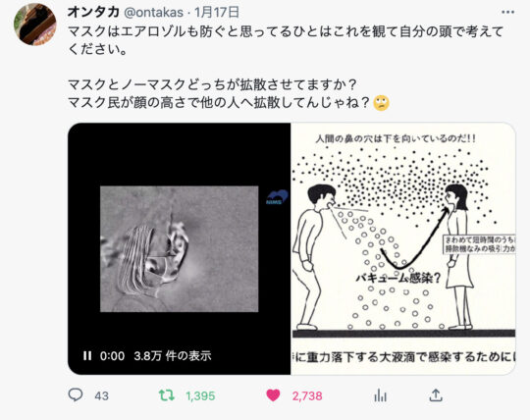Open the reply speech bubble icon
The width and height of the screenshot is (530, 420).
pyautogui.click(x=76, y=394)
